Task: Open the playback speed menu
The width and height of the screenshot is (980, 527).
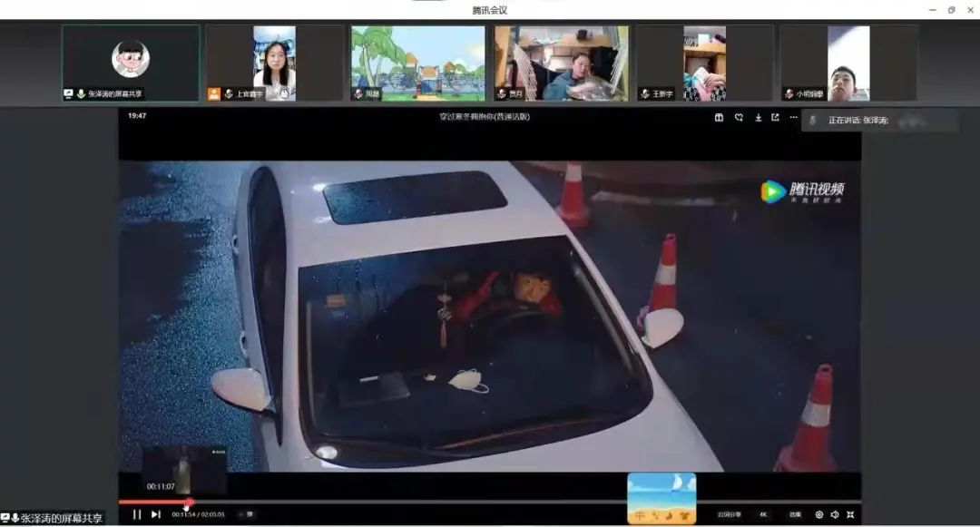Action: pos(795,514)
